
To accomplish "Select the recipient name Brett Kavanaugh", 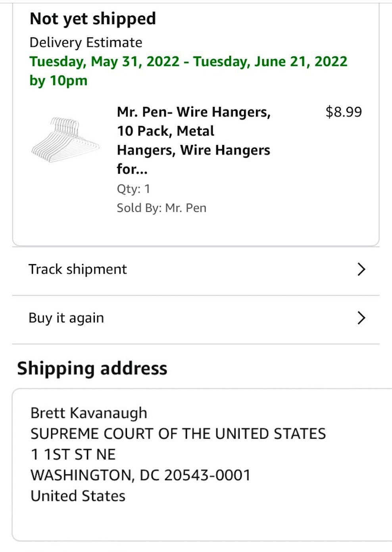I will tap(89, 413).
